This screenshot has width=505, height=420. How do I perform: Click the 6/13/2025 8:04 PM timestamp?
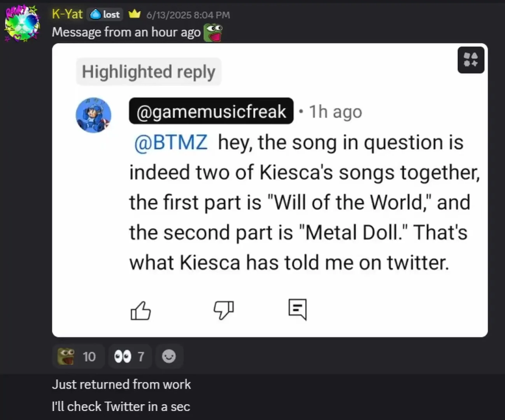coord(188,15)
